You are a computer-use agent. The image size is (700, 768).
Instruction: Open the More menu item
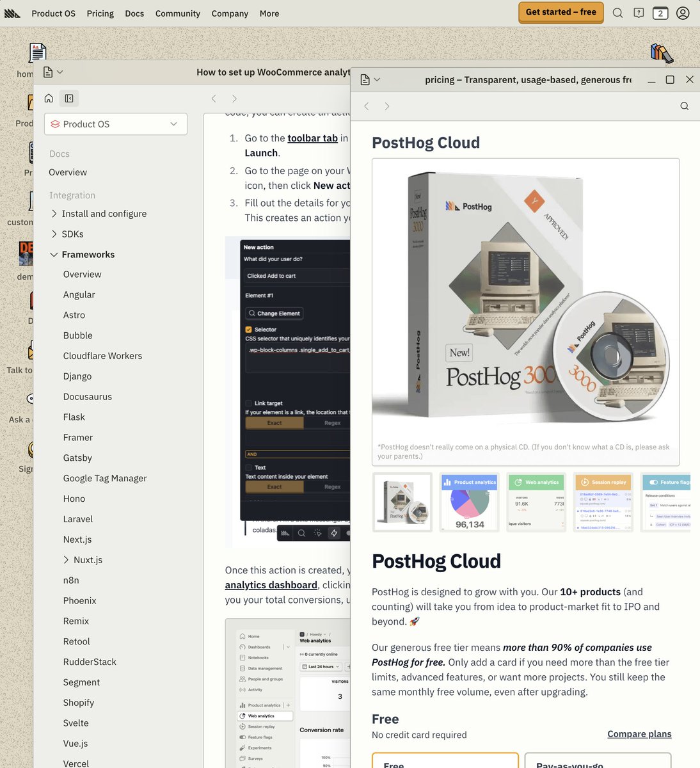pyautogui.click(x=269, y=13)
